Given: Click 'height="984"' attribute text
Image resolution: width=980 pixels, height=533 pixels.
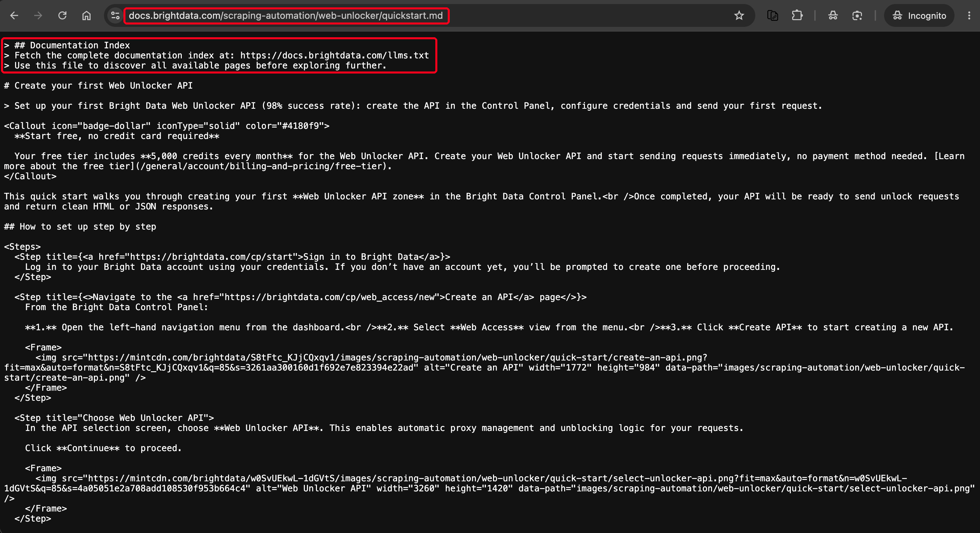Looking at the screenshot, I should click(629, 368).
